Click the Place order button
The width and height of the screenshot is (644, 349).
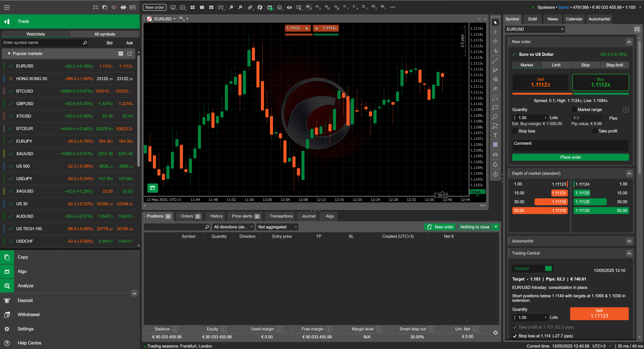click(x=570, y=157)
